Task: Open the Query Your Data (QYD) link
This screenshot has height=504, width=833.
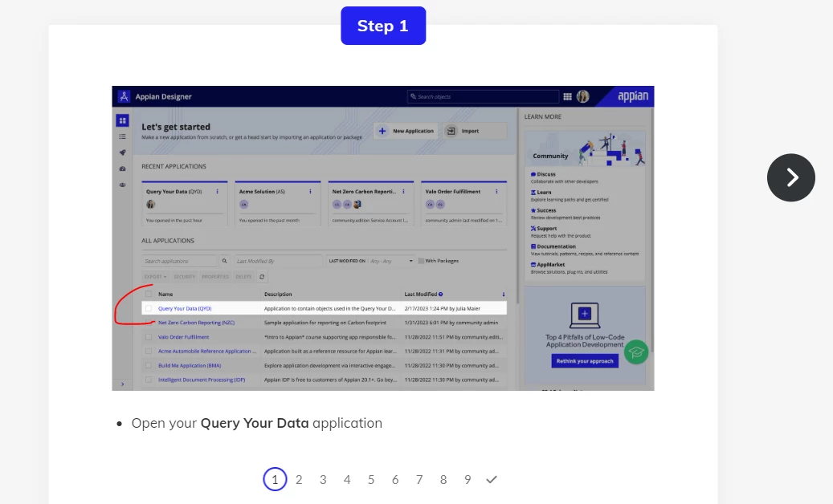Action: [x=185, y=308]
